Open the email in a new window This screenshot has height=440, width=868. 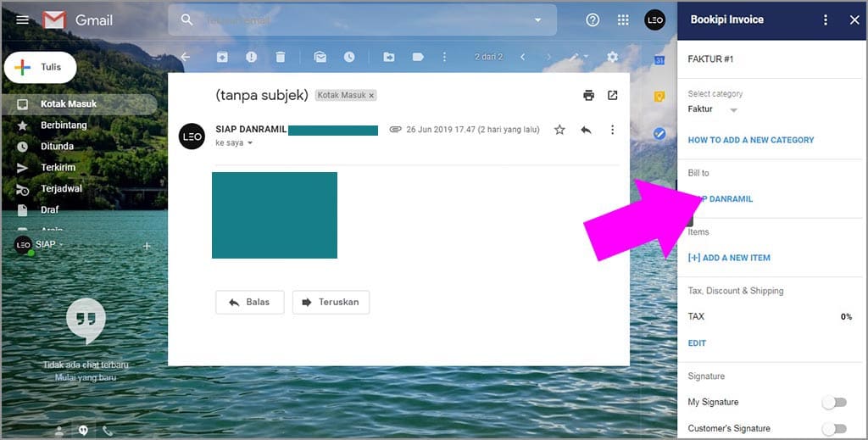(x=612, y=95)
